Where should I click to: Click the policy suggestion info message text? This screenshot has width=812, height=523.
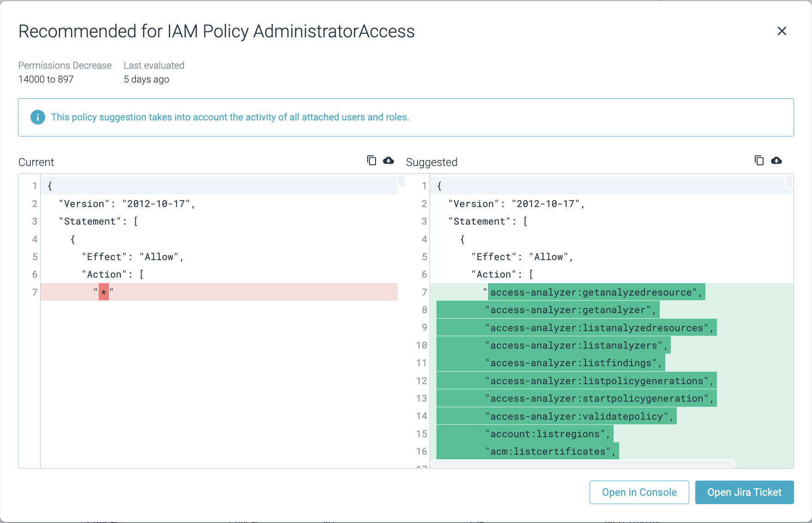click(x=230, y=117)
